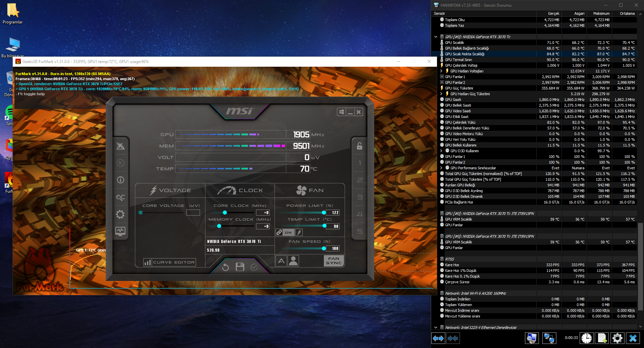
Task: Click the Memory Clock slider handle
Action: click(219, 226)
